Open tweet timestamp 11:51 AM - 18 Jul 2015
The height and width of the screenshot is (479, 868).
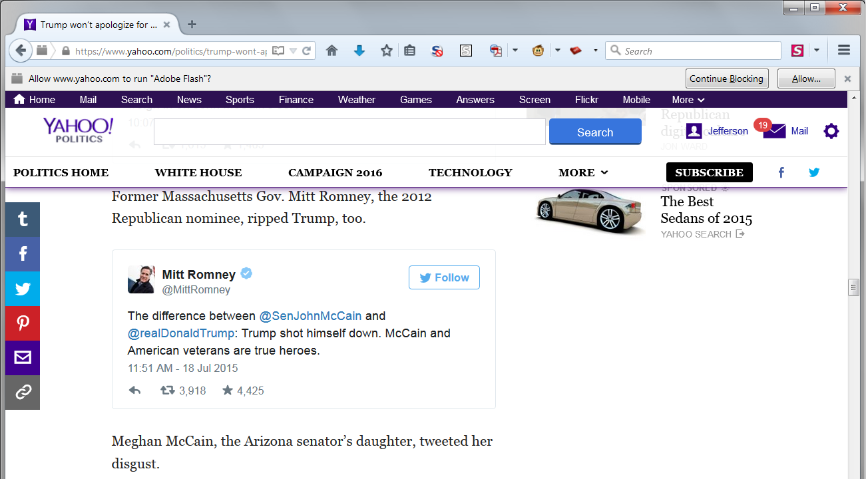click(182, 368)
